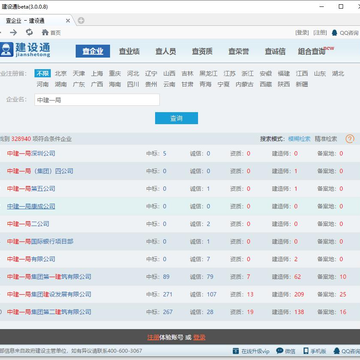Click 中标 value 271

(168, 294)
